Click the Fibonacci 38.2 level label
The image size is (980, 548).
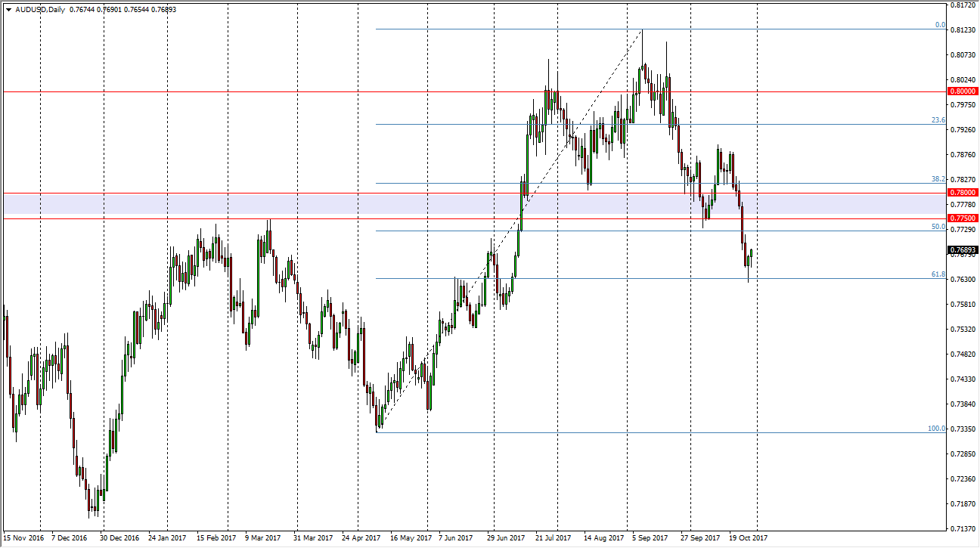pos(938,179)
